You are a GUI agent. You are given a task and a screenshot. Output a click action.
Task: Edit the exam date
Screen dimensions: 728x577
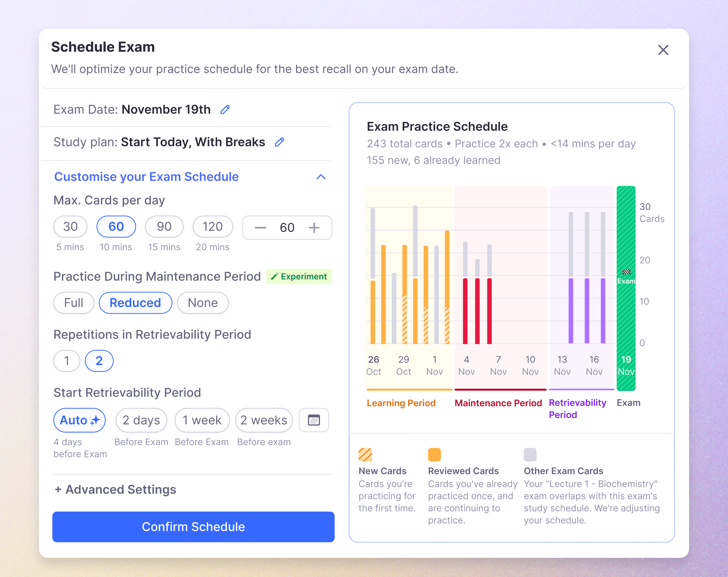pyautogui.click(x=225, y=109)
